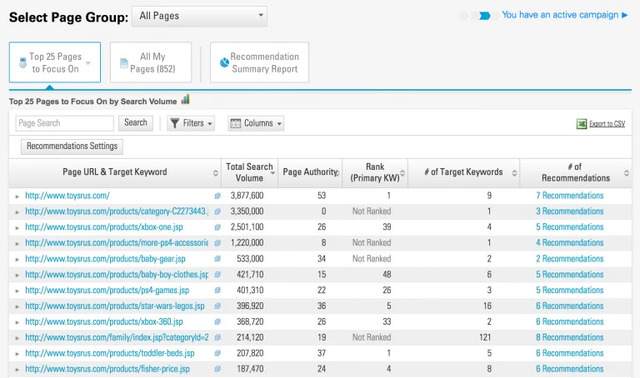Expand the toysrus.com homepage row
Viewport: 640px width, 378px height.
pyautogui.click(x=17, y=196)
